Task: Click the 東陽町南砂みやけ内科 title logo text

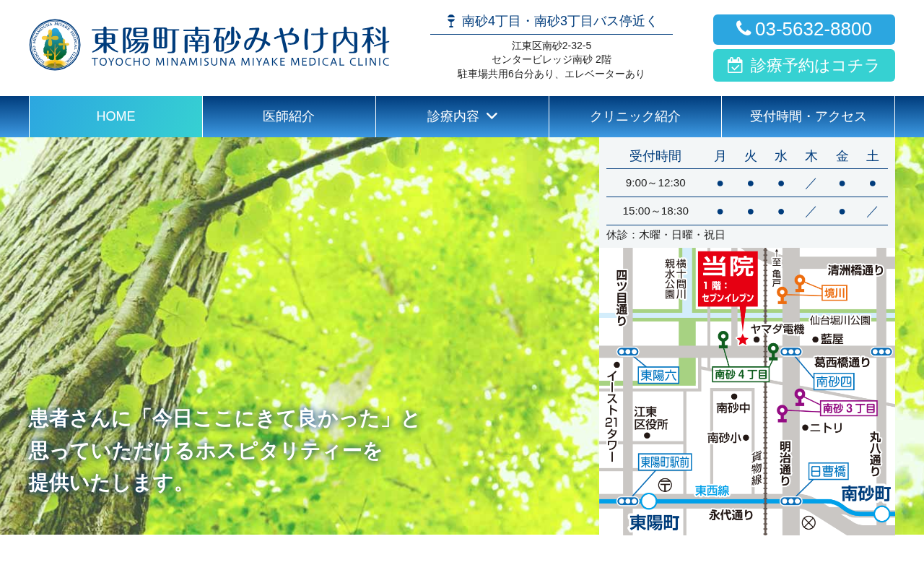Action: tap(240, 45)
